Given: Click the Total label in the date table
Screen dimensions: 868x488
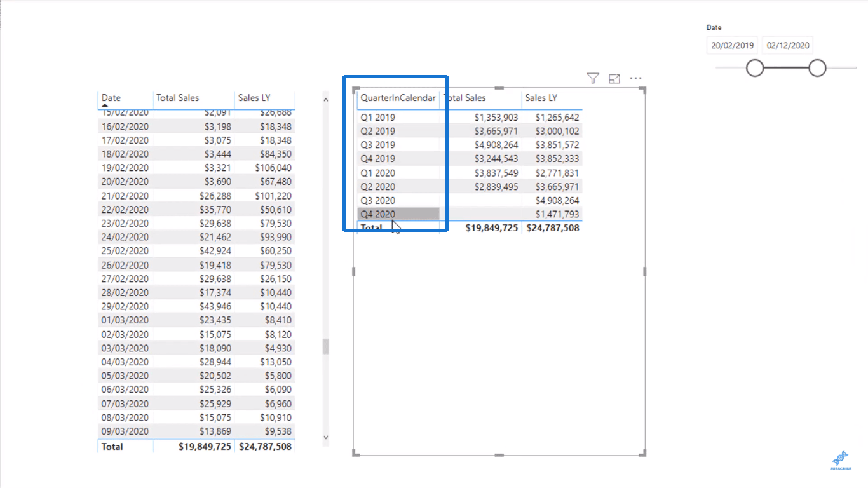Looking at the screenshot, I should tap(112, 446).
